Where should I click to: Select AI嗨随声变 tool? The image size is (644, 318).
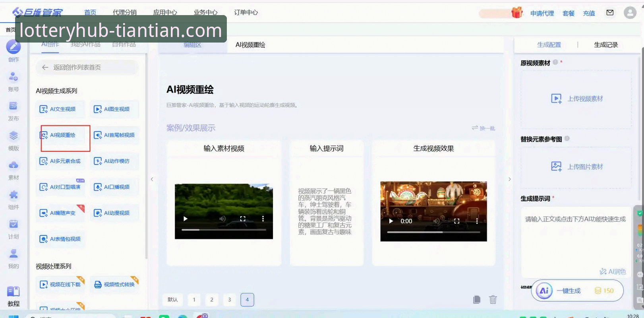(61, 213)
